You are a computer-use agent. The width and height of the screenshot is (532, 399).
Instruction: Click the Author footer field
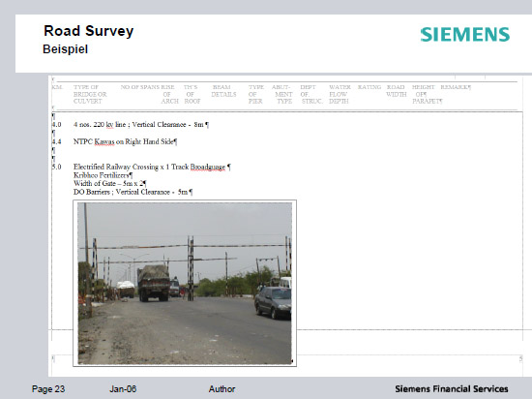[222, 388]
